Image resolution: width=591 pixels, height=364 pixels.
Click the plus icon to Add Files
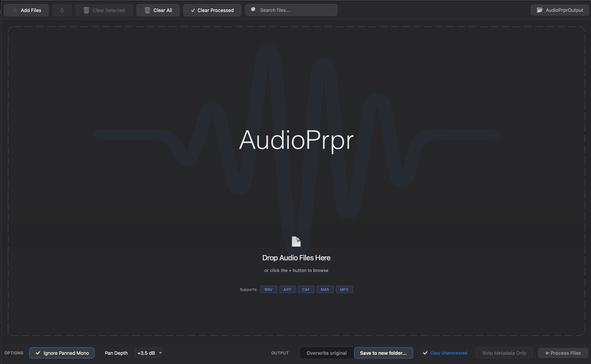(15, 10)
